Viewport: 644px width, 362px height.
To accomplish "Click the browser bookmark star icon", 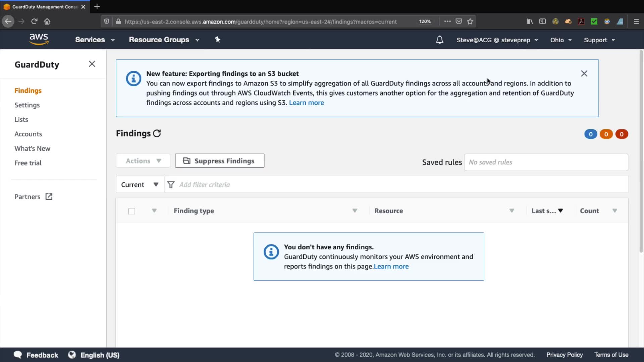I will point(470,21).
